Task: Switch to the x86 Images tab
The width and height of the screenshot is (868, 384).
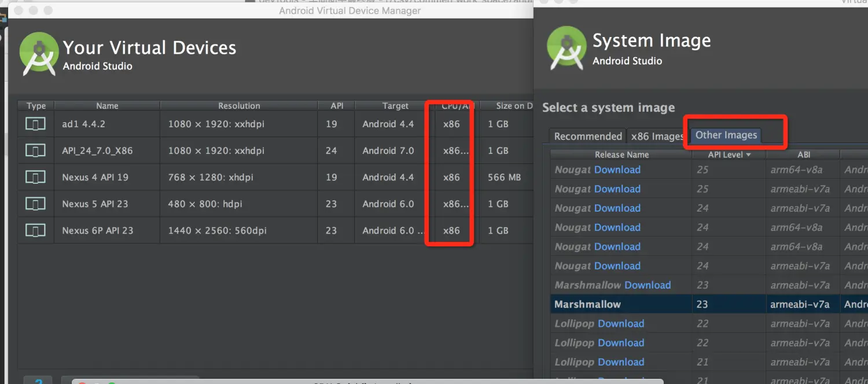Action: pos(657,136)
